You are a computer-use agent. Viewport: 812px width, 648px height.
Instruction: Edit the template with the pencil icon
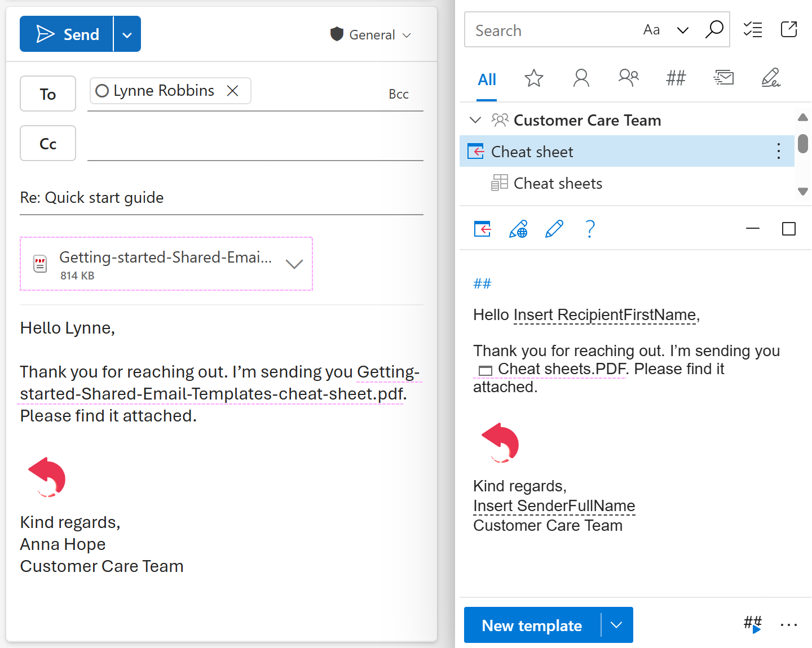(x=554, y=229)
